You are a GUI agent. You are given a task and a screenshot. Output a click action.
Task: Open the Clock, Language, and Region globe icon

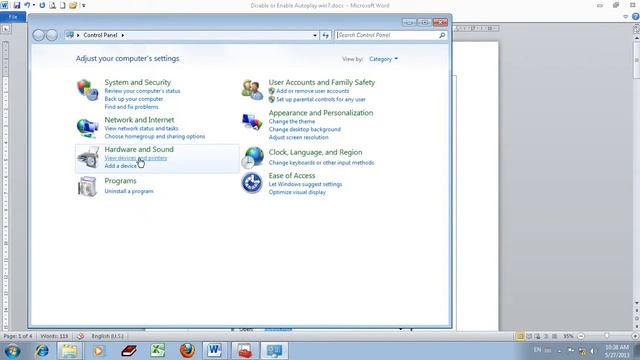252,158
